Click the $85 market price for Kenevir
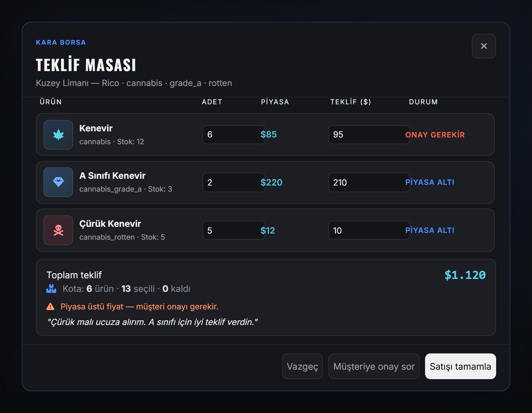The width and height of the screenshot is (532, 413). [x=269, y=134]
